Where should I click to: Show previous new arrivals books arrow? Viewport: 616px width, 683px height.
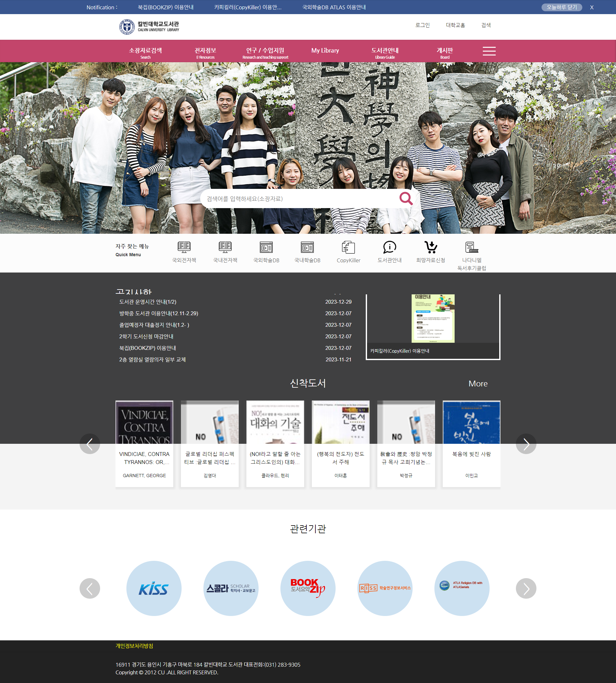click(x=90, y=444)
